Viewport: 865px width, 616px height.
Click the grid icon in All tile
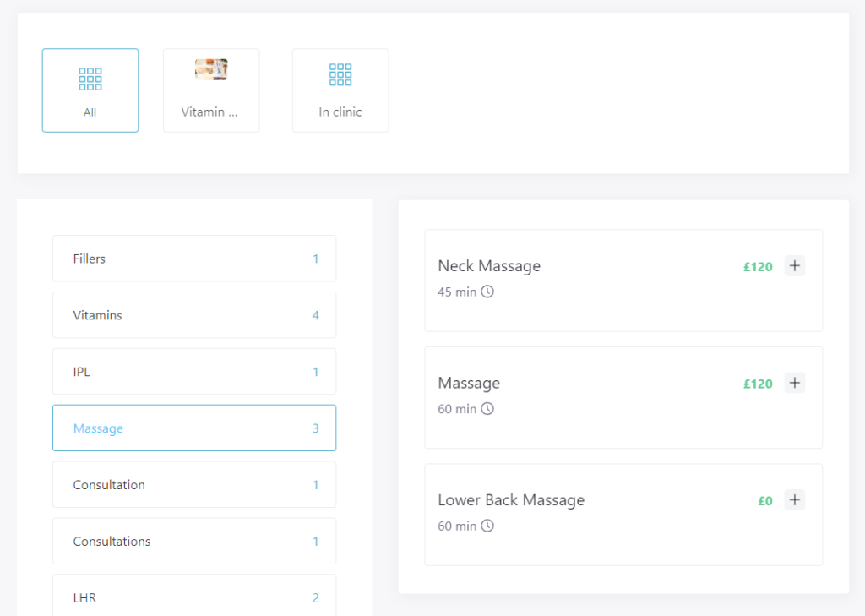[x=90, y=79]
